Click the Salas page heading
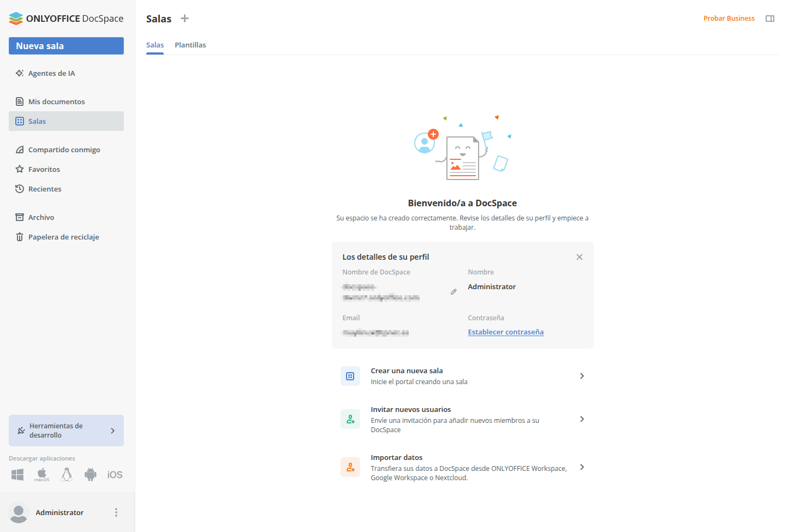Viewport: 788px width, 532px height. coord(159,19)
